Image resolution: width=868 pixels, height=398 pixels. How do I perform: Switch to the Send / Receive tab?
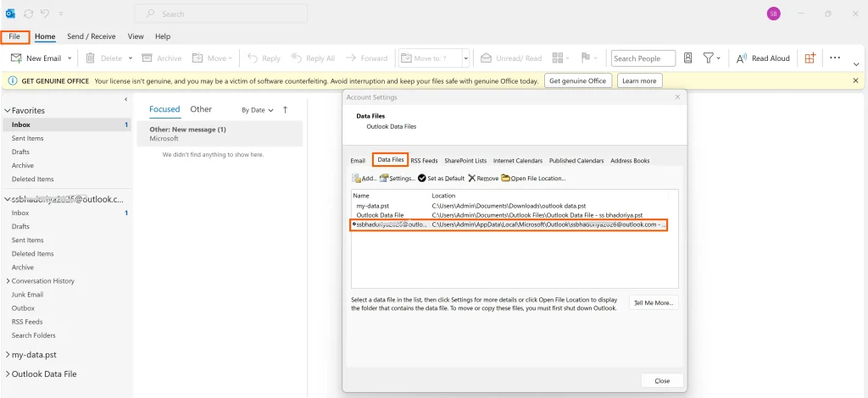click(x=92, y=36)
